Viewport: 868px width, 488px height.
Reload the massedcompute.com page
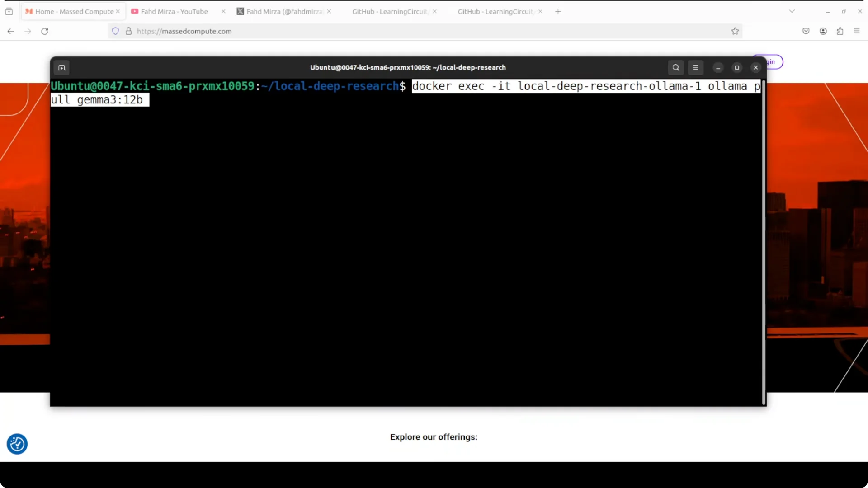(45, 31)
